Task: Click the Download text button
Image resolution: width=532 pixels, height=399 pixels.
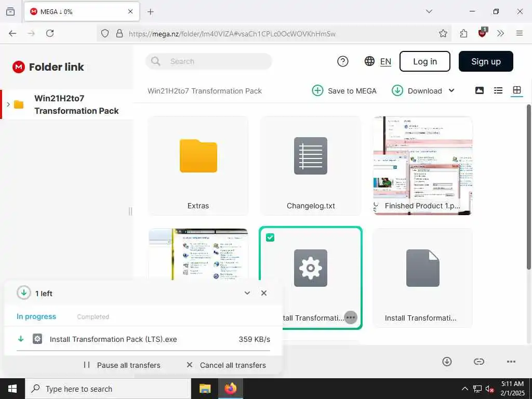Action: (424, 91)
